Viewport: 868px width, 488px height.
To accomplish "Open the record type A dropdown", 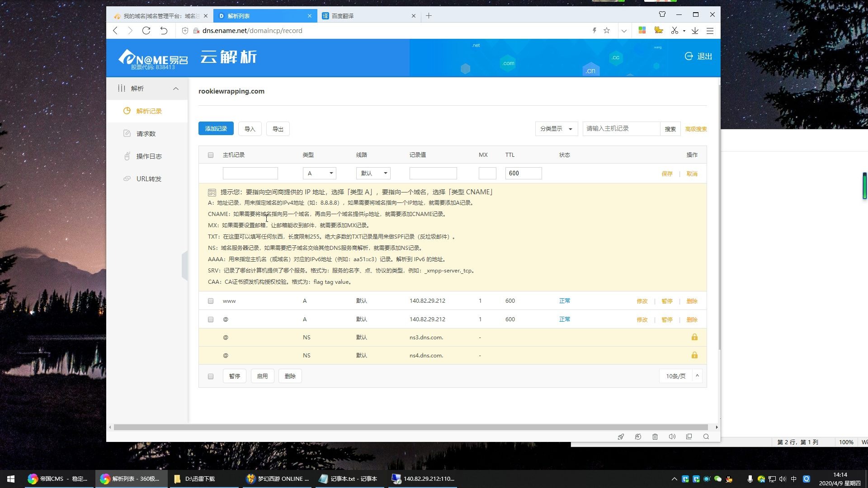I will coord(320,173).
